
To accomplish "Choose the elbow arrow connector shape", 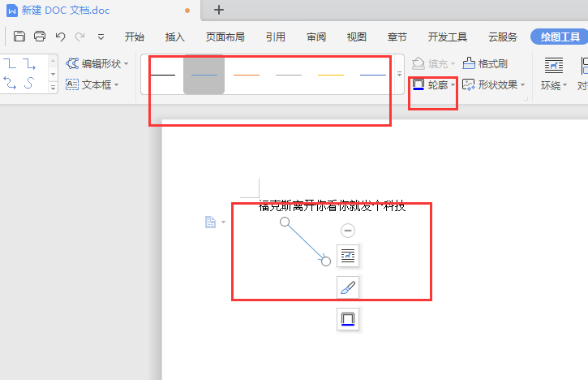I will point(29,63).
